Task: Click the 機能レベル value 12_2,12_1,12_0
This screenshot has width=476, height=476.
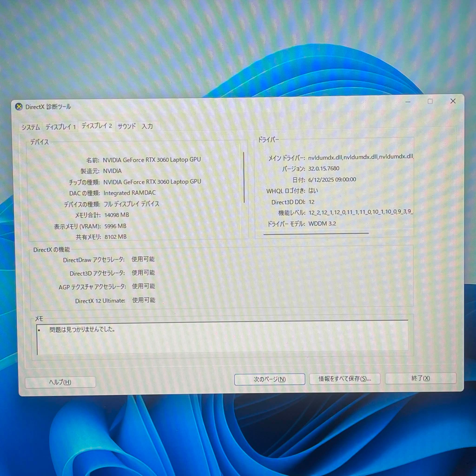Action: tap(361, 212)
